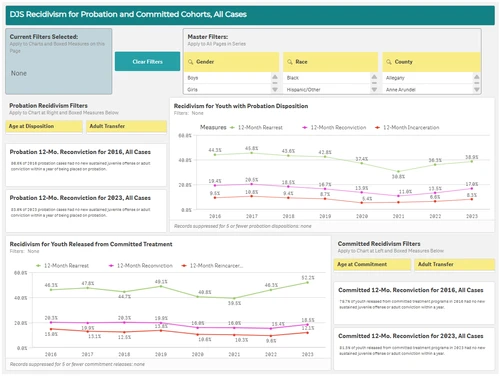The width and height of the screenshot is (500, 376).
Task: Click the Committed Recidivism Filters heading
Action: coord(379,244)
